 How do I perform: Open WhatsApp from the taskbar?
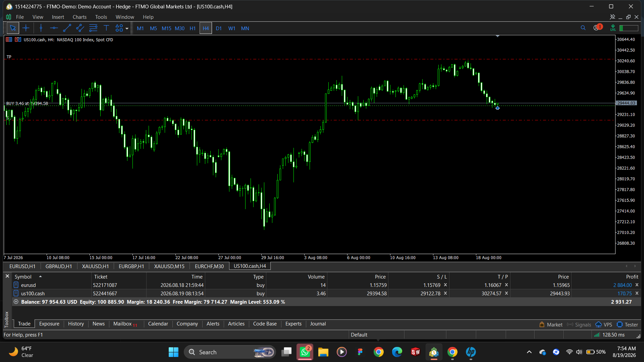305,352
